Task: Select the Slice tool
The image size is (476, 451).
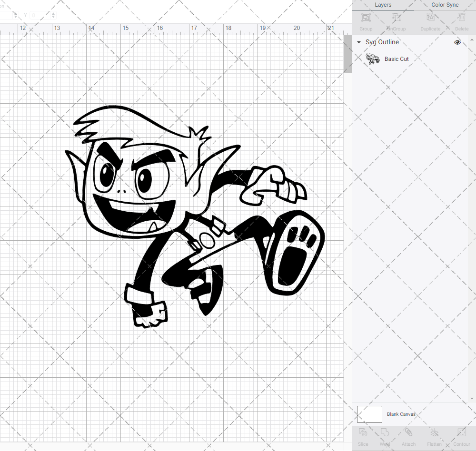Action: point(363,435)
